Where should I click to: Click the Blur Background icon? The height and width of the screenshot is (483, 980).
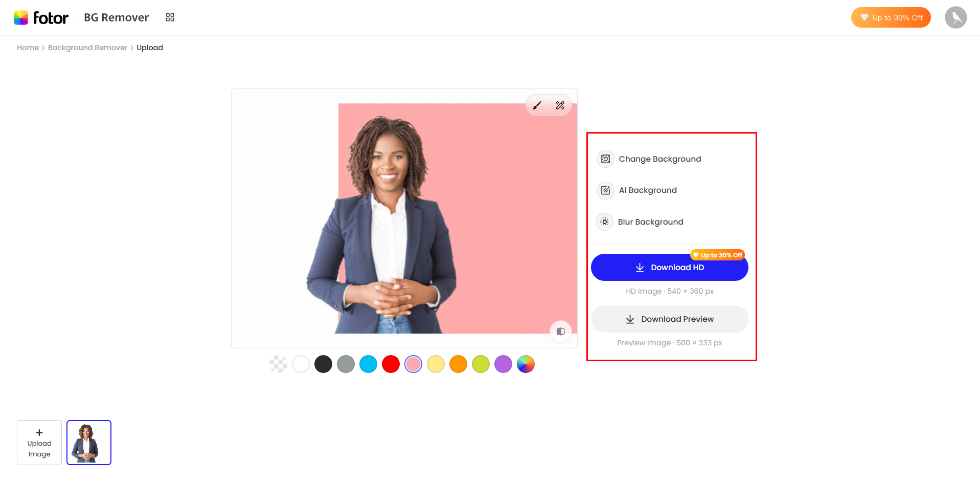[605, 222]
